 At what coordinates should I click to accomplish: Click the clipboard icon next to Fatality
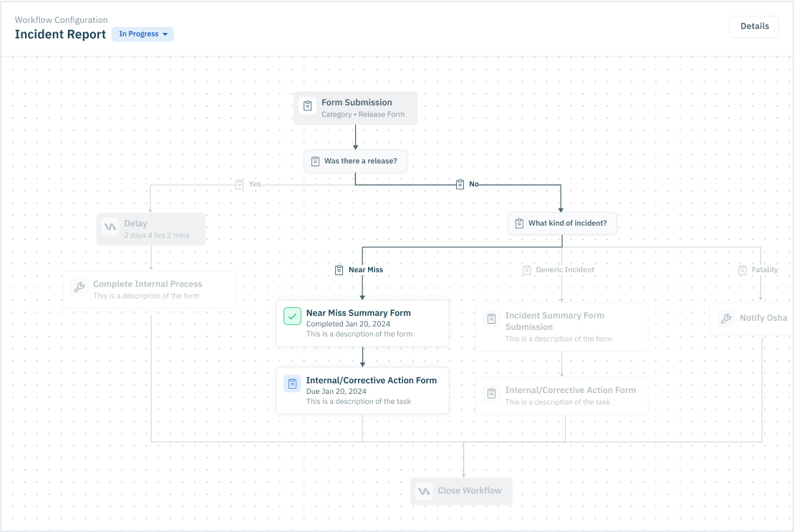[x=742, y=270]
